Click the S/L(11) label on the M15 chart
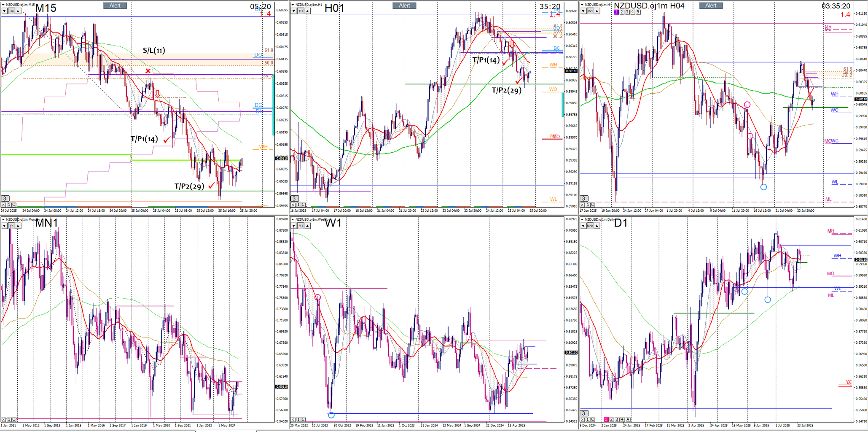 click(154, 51)
